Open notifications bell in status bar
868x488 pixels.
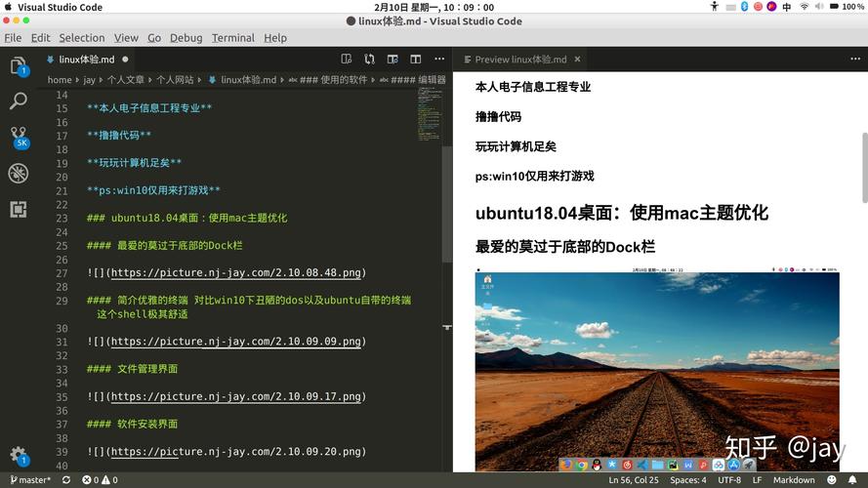click(852, 480)
